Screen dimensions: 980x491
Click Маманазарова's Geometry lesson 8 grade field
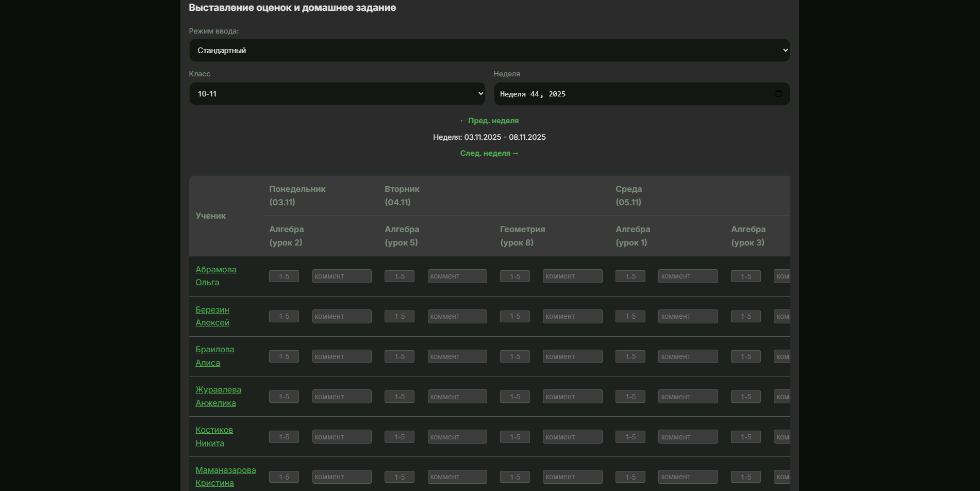pos(515,477)
